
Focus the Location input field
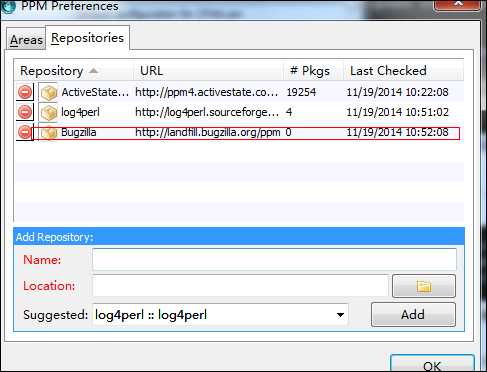(x=240, y=286)
